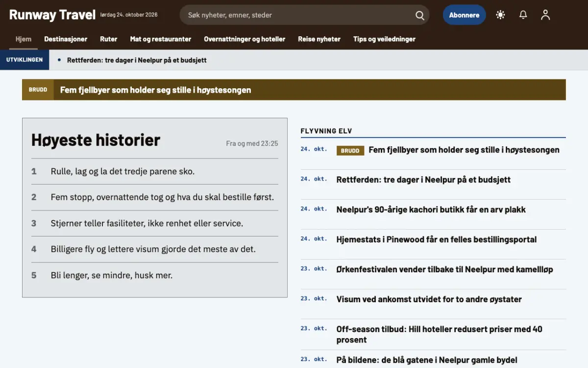Image resolution: width=588 pixels, height=368 pixels.
Task: Open story Off-season tilbud Hill hoteller
Action: click(x=440, y=334)
